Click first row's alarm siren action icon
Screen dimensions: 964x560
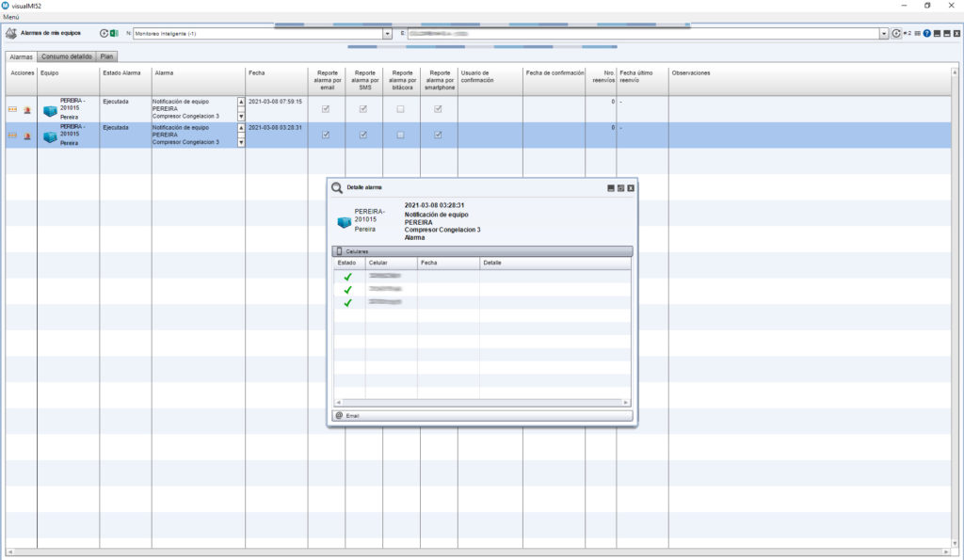click(x=27, y=110)
